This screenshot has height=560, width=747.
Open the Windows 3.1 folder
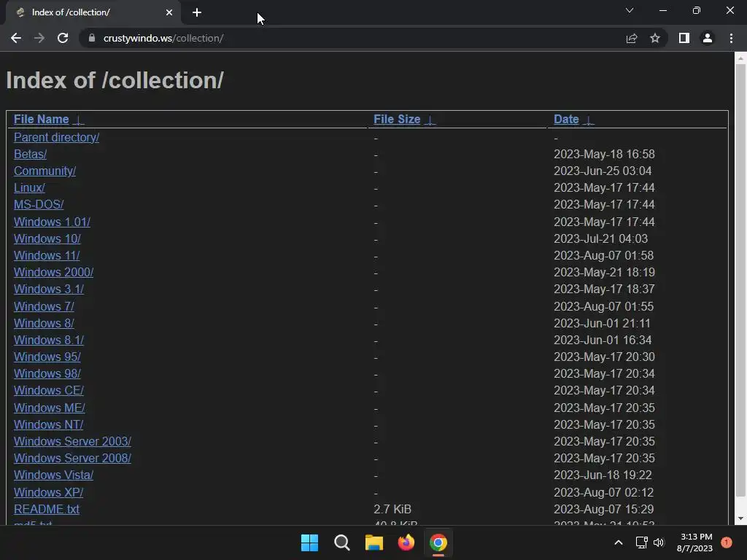coord(49,289)
